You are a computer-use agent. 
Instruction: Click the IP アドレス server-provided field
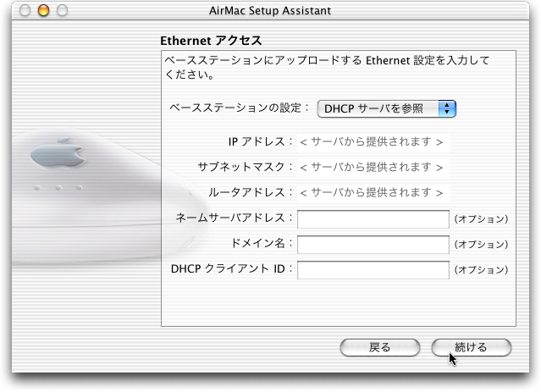point(373,142)
